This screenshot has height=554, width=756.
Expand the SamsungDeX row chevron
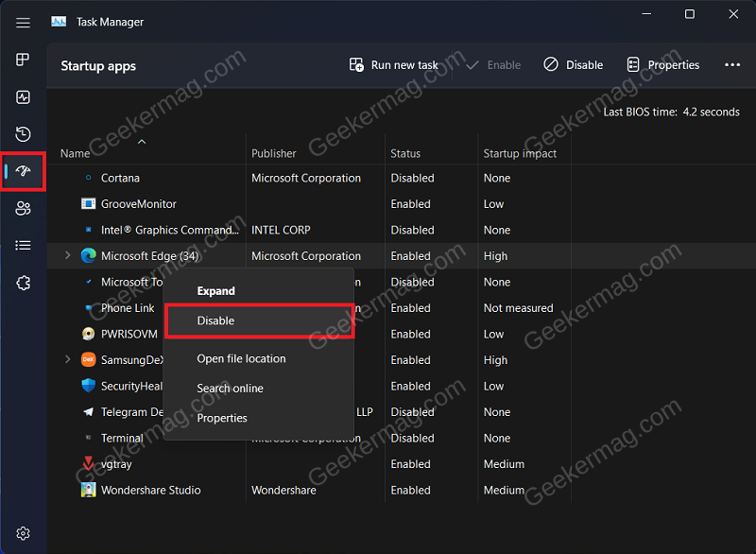click(x=67, y=359)
